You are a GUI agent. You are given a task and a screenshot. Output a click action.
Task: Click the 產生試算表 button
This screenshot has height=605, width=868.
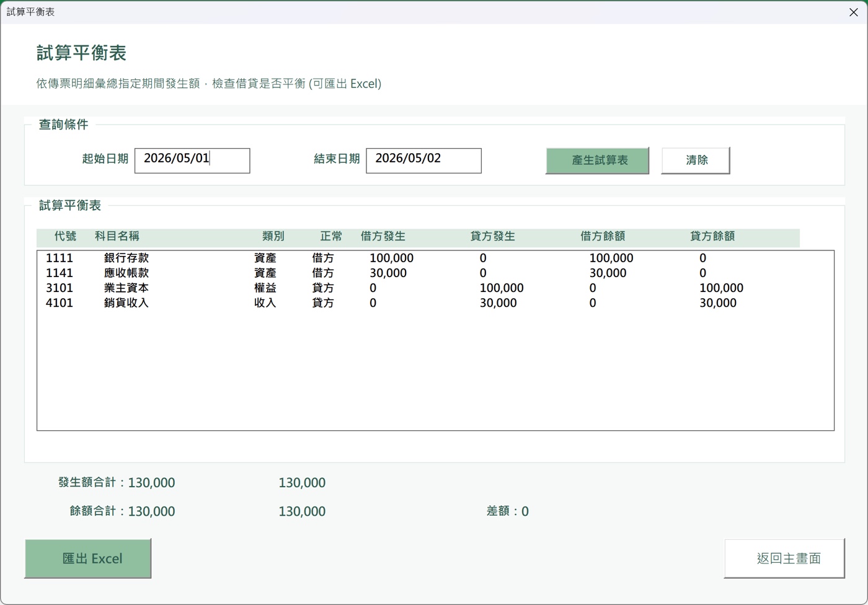click(597, 161)
